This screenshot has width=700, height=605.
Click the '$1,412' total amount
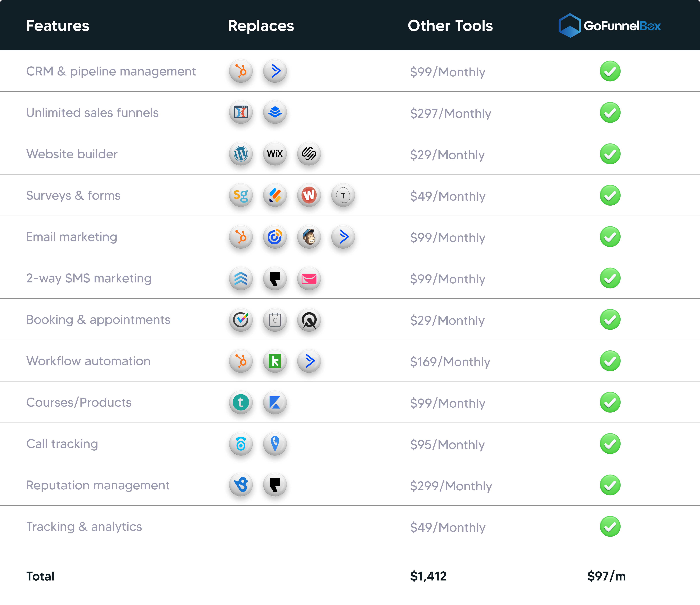(x=428, y=576)
